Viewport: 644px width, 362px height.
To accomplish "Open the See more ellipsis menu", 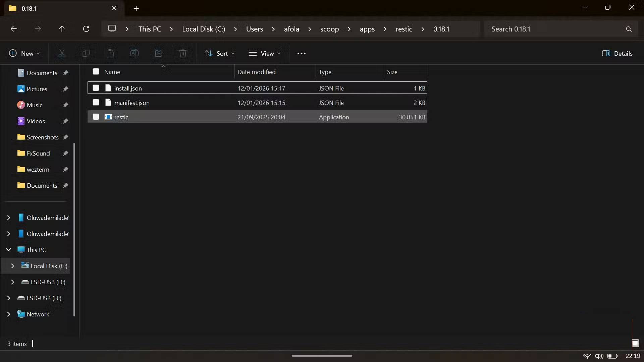I will coord(302,53).
